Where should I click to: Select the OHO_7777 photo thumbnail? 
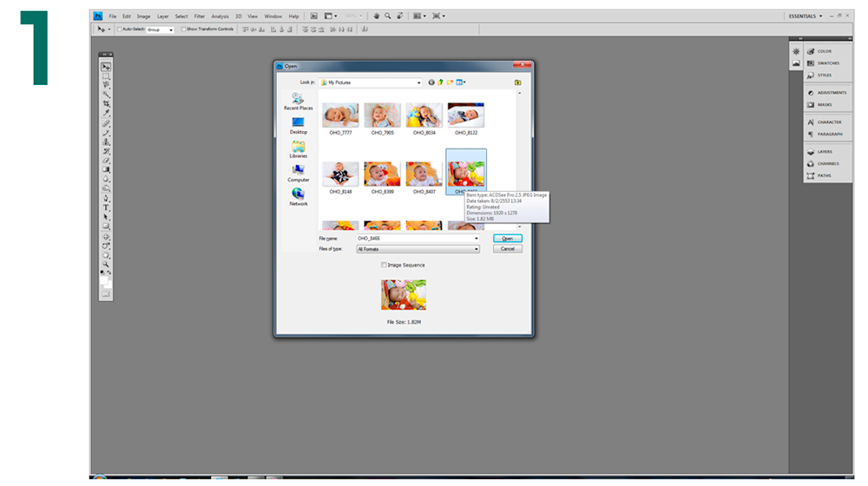(340, 115)
